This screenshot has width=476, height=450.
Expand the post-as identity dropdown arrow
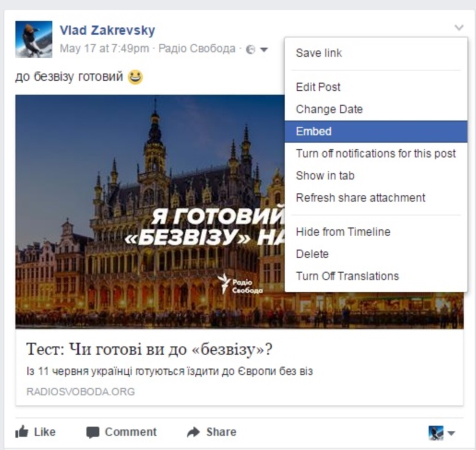coord(451,433)
